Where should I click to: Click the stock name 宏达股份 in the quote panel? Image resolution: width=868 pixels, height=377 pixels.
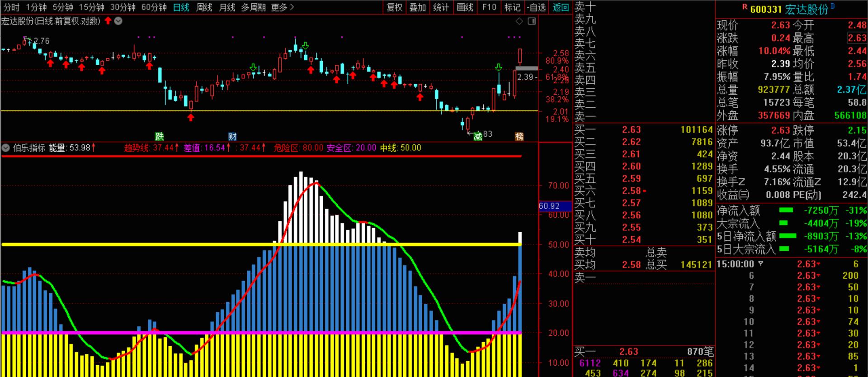(x=807, y=10)
